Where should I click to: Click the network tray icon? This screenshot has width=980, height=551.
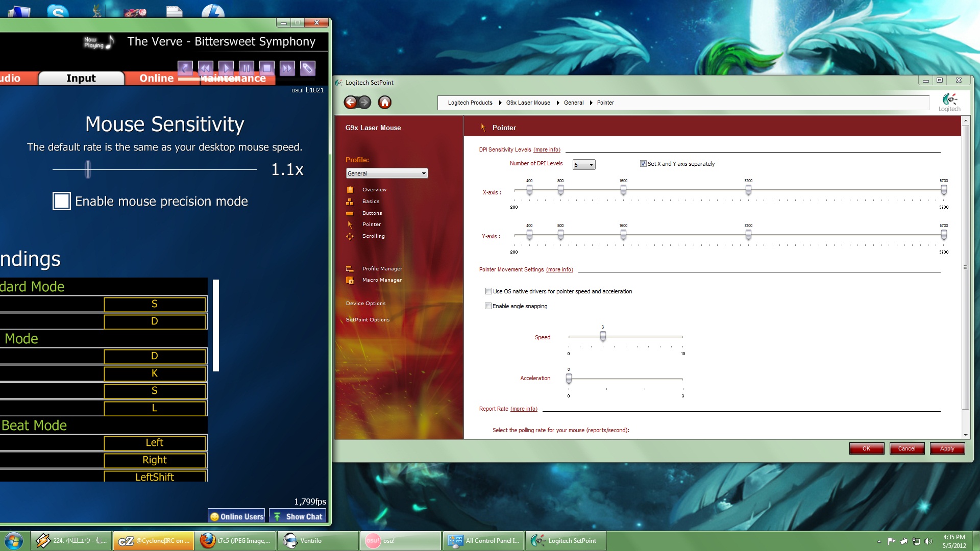[916, 541]
